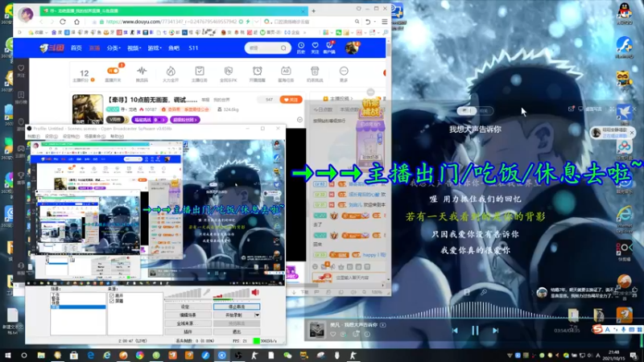Go to the previous song
This screenshot has width=644, height=362.
coord(455,331)
